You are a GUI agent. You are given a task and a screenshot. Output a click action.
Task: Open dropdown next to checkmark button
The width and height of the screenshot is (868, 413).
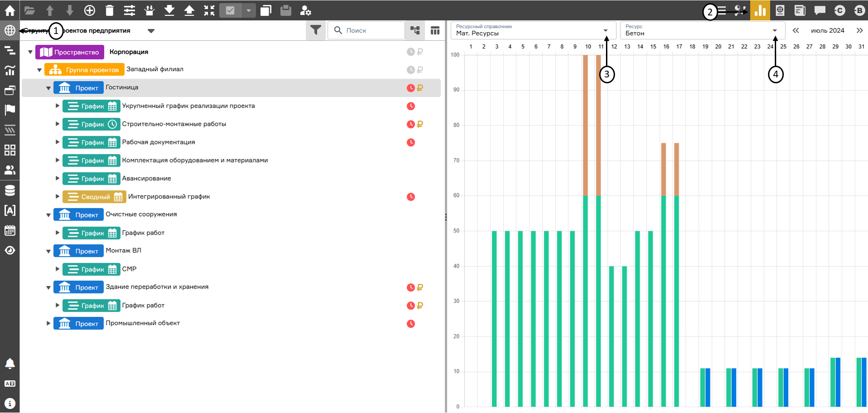(248, 10)
